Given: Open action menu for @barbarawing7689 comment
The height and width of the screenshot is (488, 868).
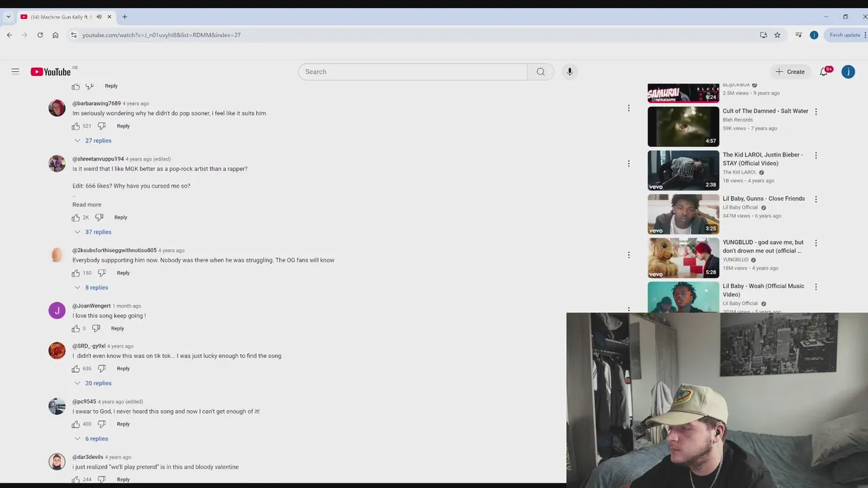Looking at the screenshot, I should click(x=629, y=108).
